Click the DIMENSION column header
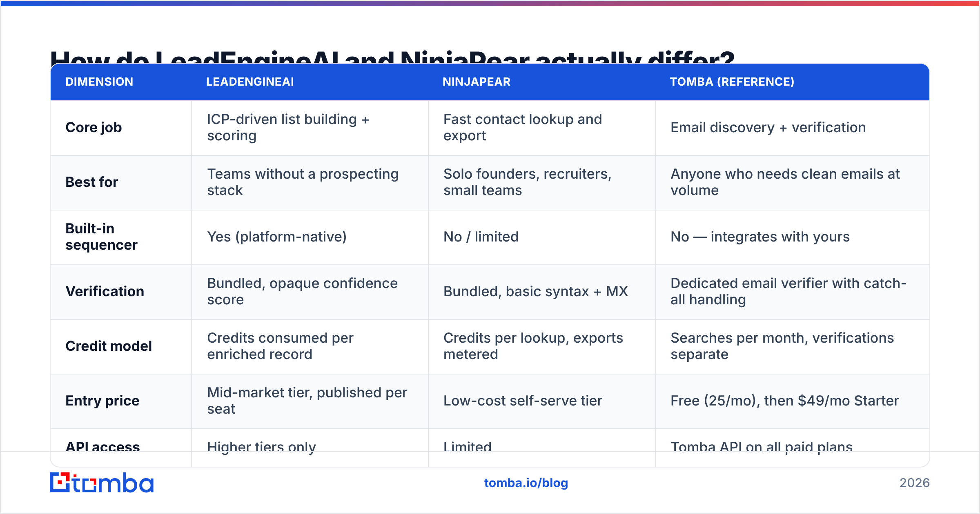Viewport: 980px width, 514px height. [x=99, y=82]
